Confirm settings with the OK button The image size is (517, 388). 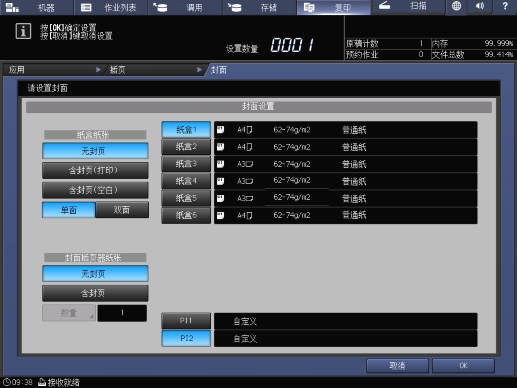tap(463, 366)
